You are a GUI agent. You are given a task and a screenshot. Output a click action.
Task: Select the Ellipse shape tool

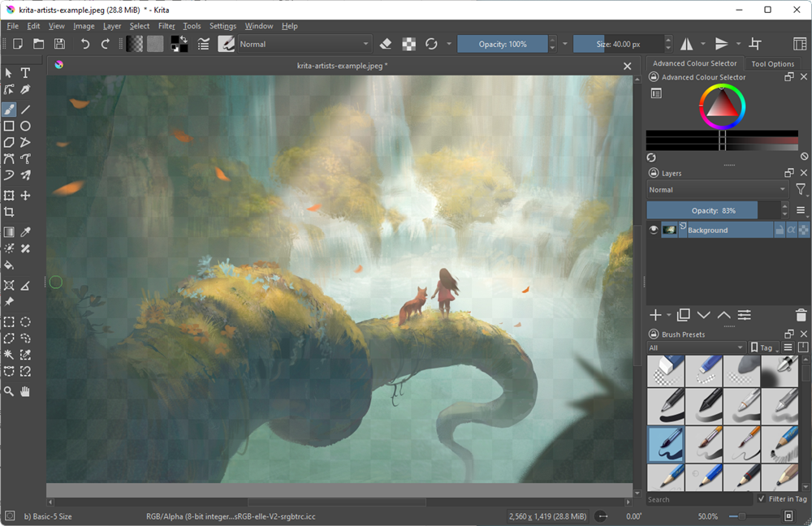pyautogui.click(x=25, y=126)
